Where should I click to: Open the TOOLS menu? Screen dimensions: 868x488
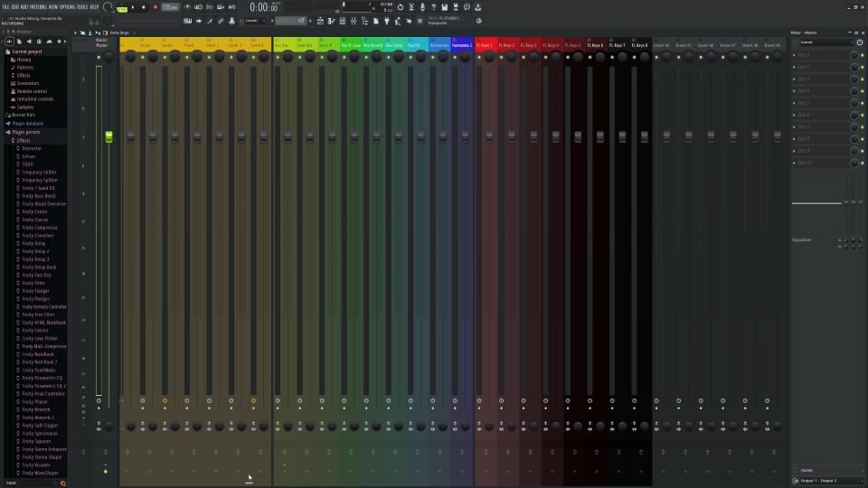click(82, 7)
